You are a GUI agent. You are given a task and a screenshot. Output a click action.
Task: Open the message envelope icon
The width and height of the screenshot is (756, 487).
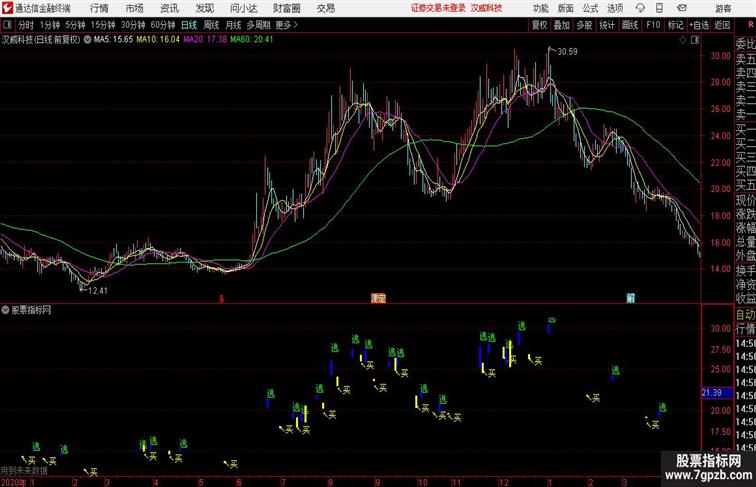pyautogui.click(x=682, y=8)
